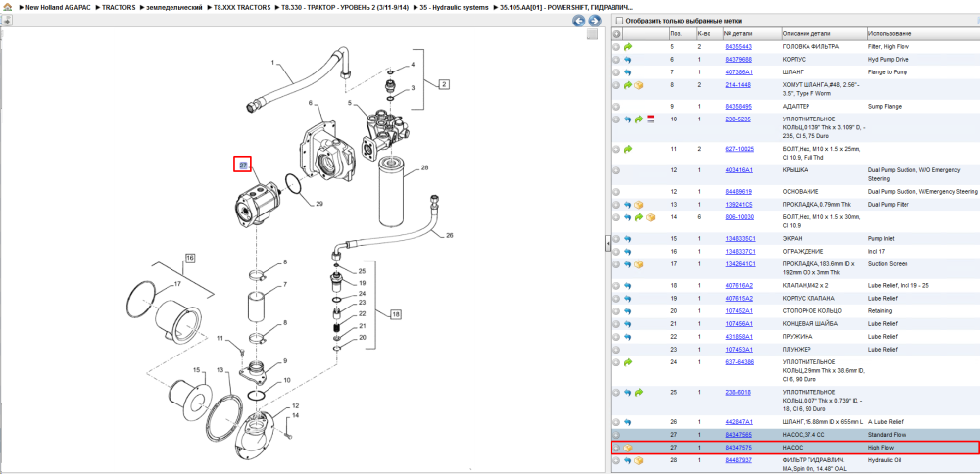Click blue arrow icon in ЭКРАН row

click(x=628, y=239)
